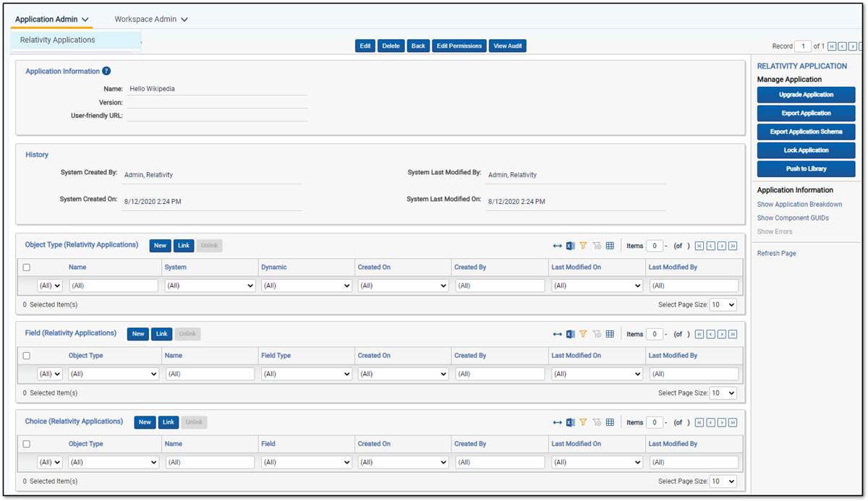Screen dimensions: 868x501
Task: Click Upgrade Application button
Action: pyautogui.click(x=806, y=95)
